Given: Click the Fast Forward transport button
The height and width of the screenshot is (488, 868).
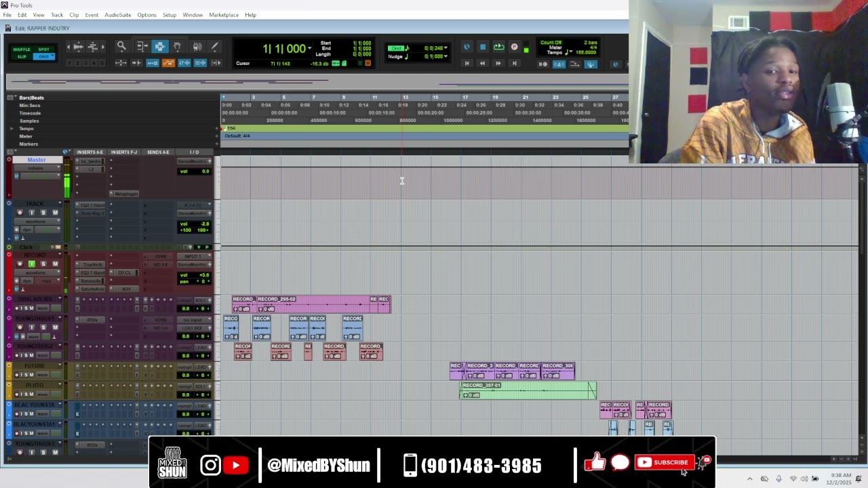Looking at the screenshot, I should pos(498,63).
